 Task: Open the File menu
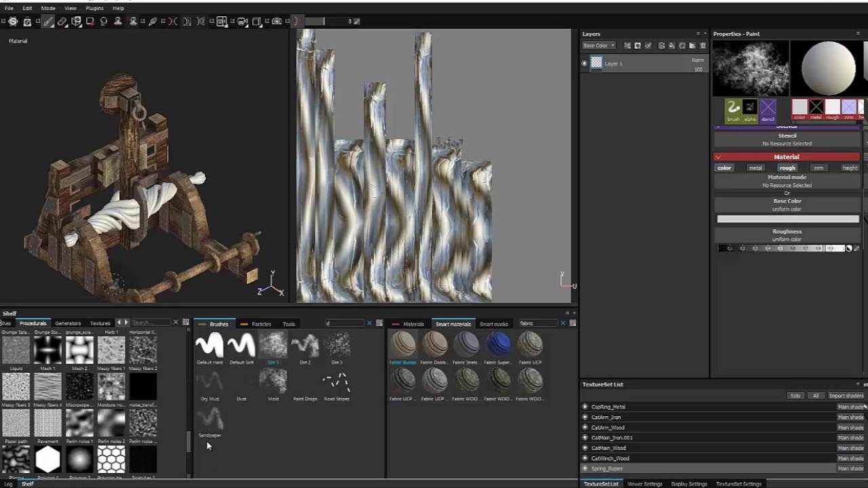click(x=9, y=8)
